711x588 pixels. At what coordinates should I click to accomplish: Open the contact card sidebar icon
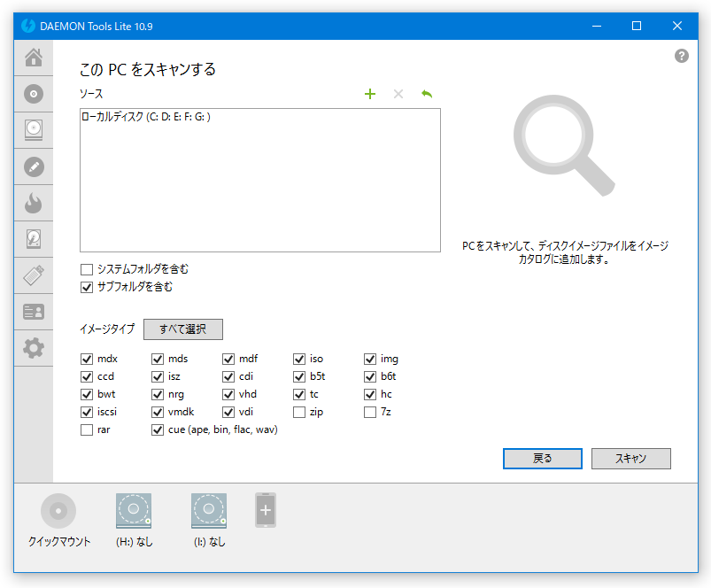coord(34,312)
